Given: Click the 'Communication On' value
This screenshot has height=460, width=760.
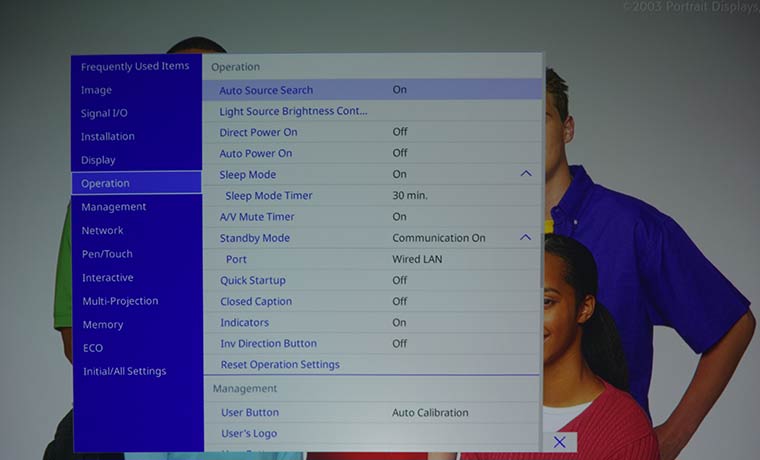Looking at the screenshot, I should click(439, 238).
